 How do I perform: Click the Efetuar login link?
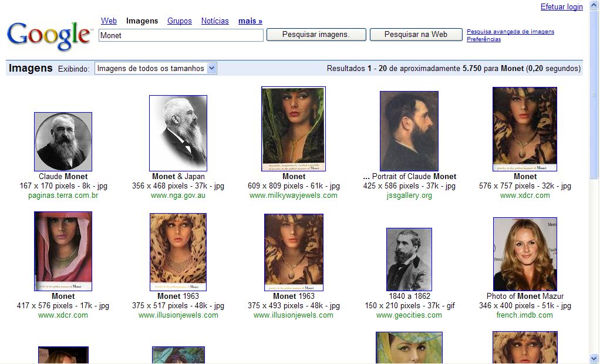(561, 6)
